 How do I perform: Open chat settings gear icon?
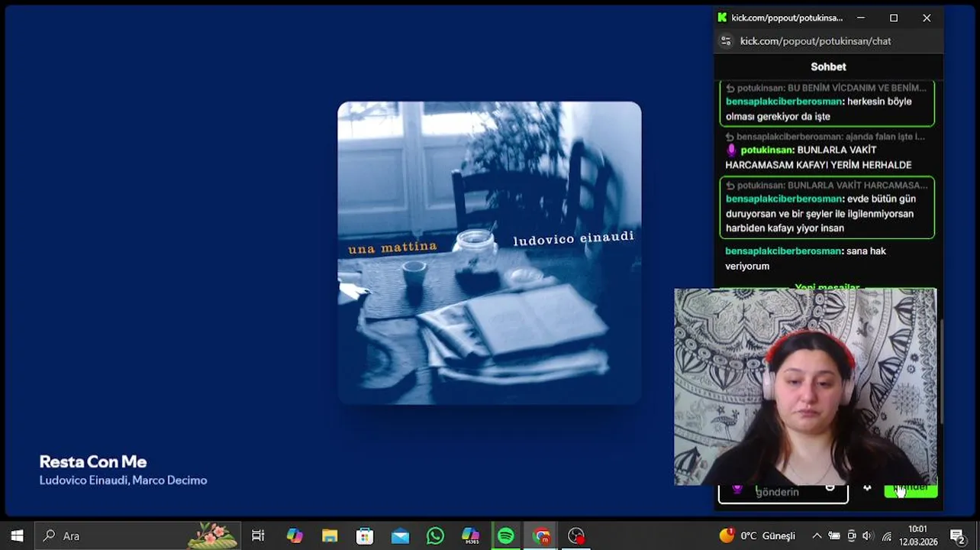tap(867, 488)
